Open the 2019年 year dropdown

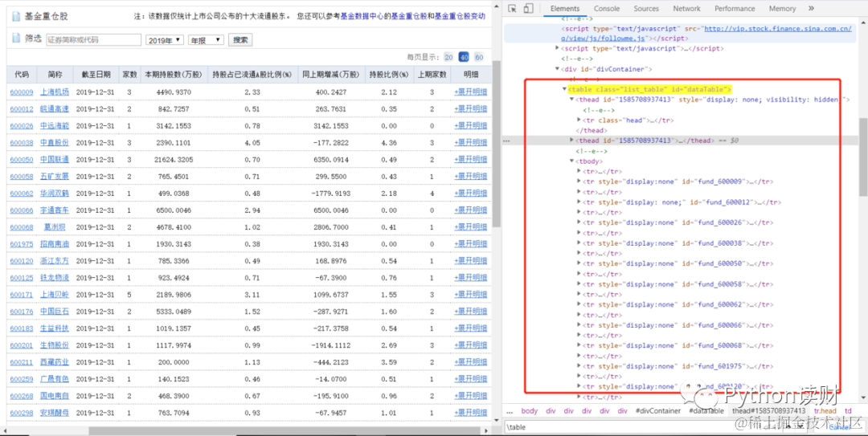[x=165, y=40]
